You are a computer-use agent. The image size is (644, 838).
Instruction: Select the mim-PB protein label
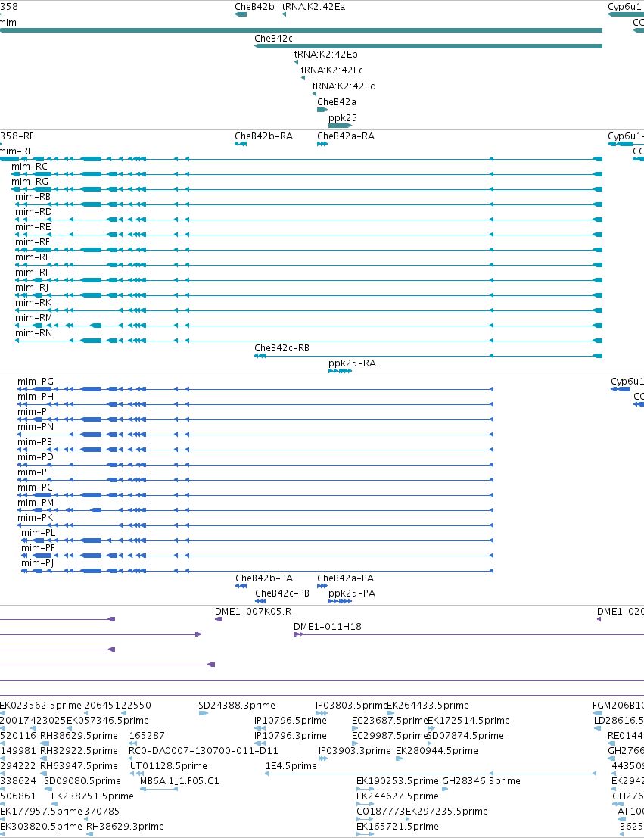coord(36,442)
